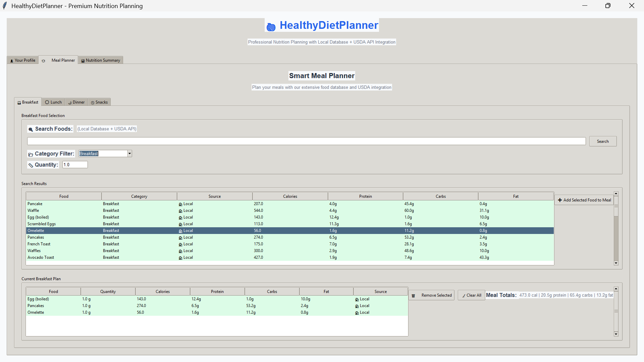Select the Meal Planner tab
This screenshot has height=362, width=644.
click(58, 60)
